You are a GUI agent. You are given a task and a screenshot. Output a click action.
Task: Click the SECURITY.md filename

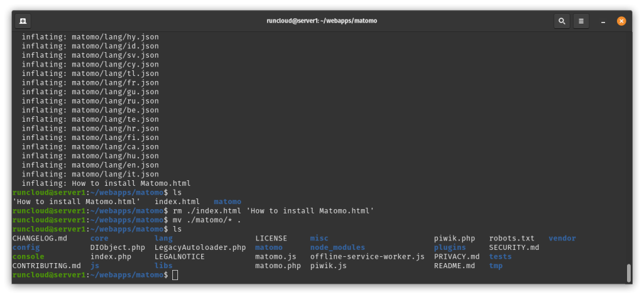pos(514,247)
